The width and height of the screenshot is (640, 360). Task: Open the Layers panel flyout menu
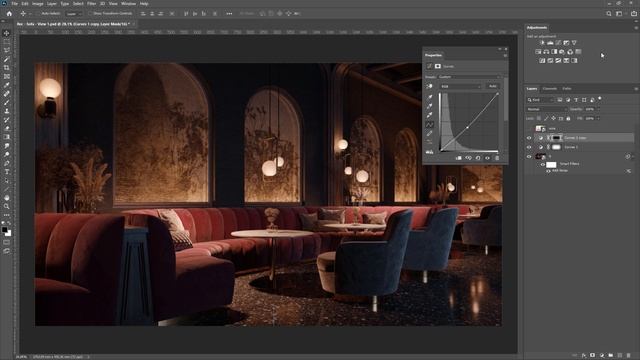tap(636, 89)
